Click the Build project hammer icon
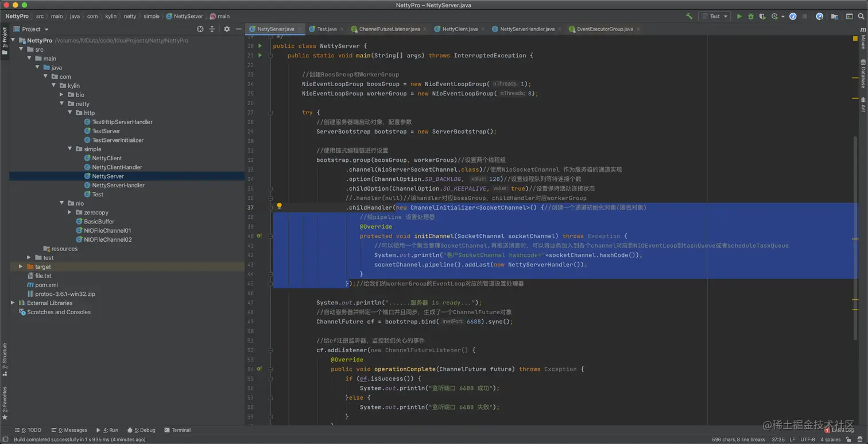This screenshot has width=868, height=444. pos(689,16)
